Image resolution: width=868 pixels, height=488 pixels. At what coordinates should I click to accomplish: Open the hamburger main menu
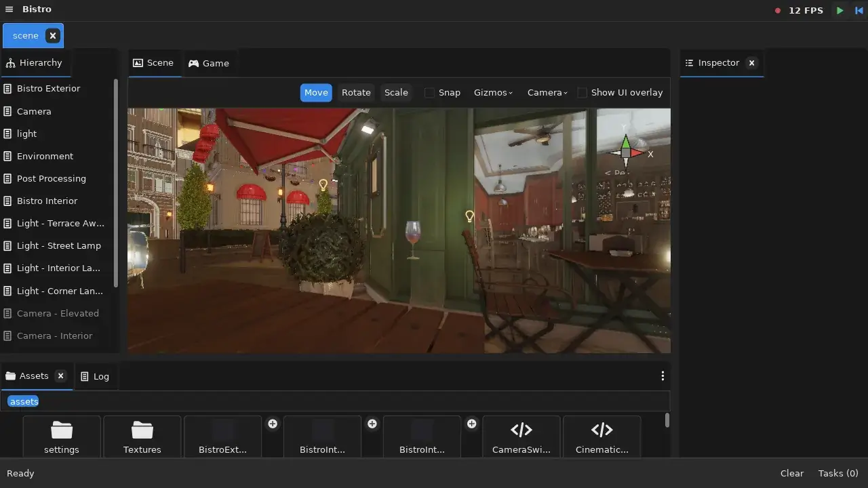(9, 9)
